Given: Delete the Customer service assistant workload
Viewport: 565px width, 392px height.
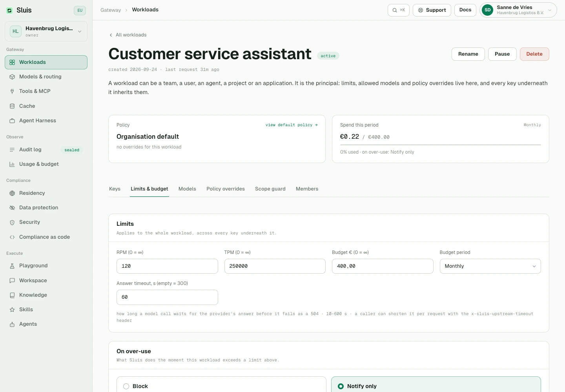Looking at the screenshot, I should (534, 54).
